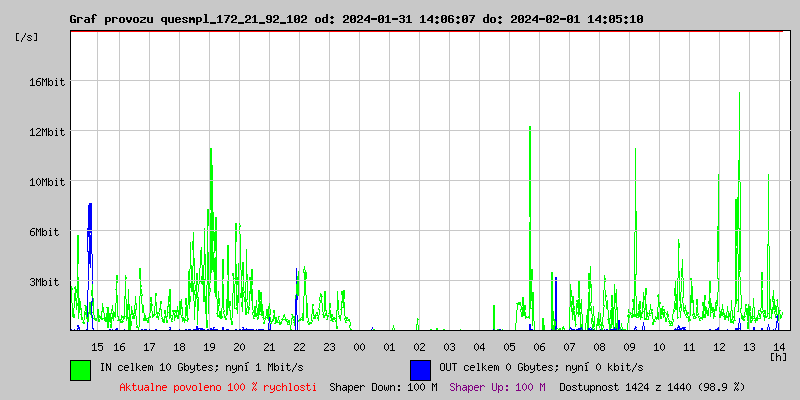Click hour 22 on the time axis

(x=299, y=347)
